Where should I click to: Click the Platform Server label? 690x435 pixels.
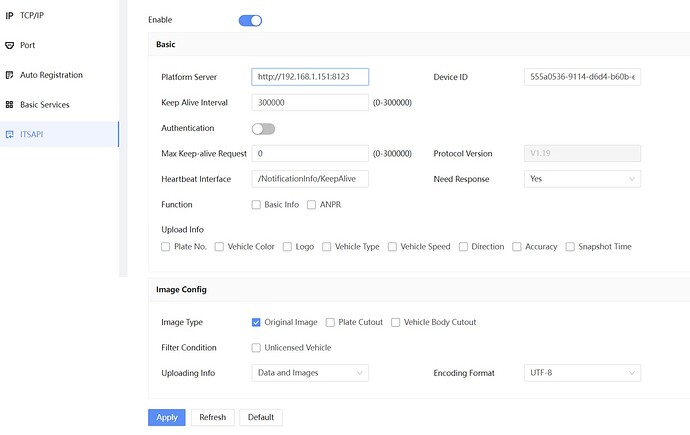point(189,77)
